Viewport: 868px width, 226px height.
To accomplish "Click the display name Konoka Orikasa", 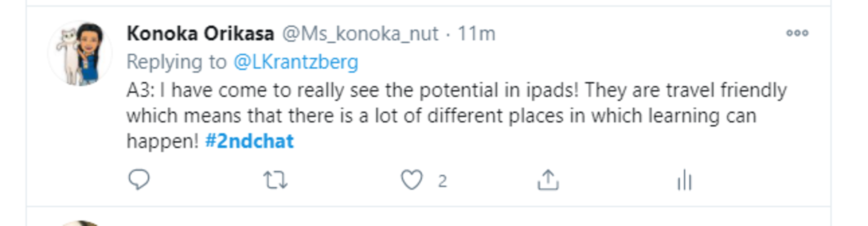I will point(200,33).
